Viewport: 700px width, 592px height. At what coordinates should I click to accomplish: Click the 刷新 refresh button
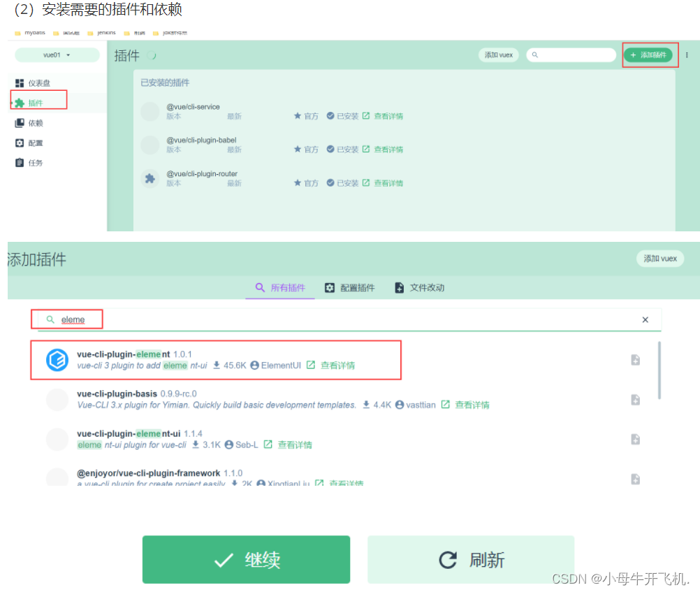click(x=471, y=559)
